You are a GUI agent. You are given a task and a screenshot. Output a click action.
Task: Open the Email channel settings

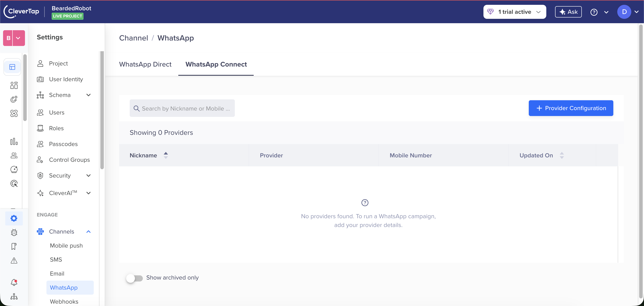(x=57, y=274)
